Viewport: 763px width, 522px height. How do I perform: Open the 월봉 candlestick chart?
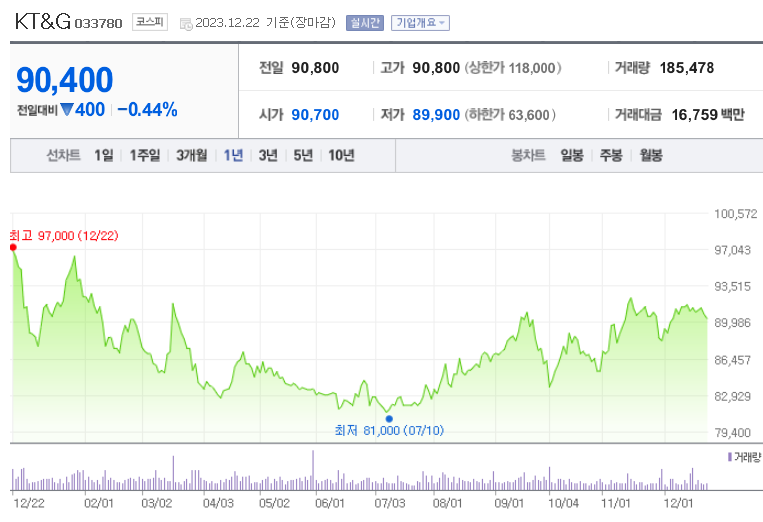[x=651, y=155]
